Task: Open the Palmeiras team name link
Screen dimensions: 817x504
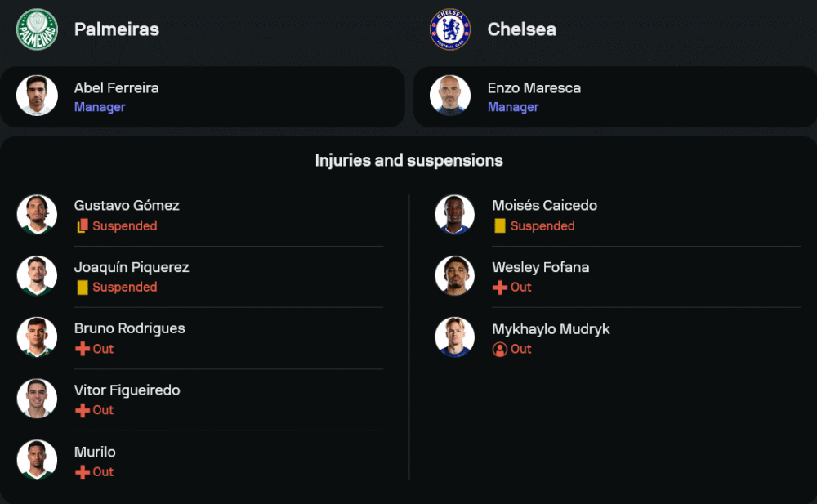Action: 116,29
